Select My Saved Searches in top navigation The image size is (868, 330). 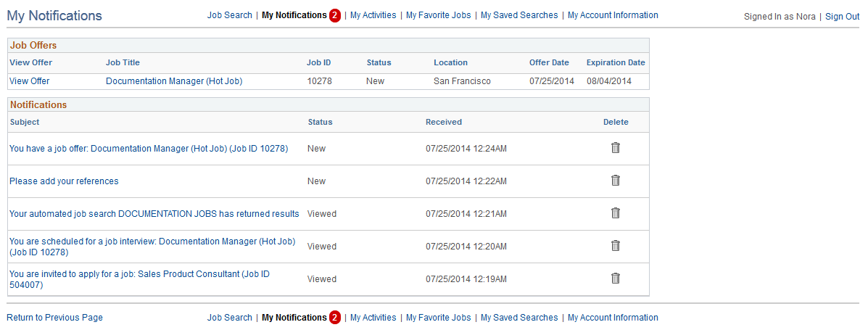click(519, 15)
